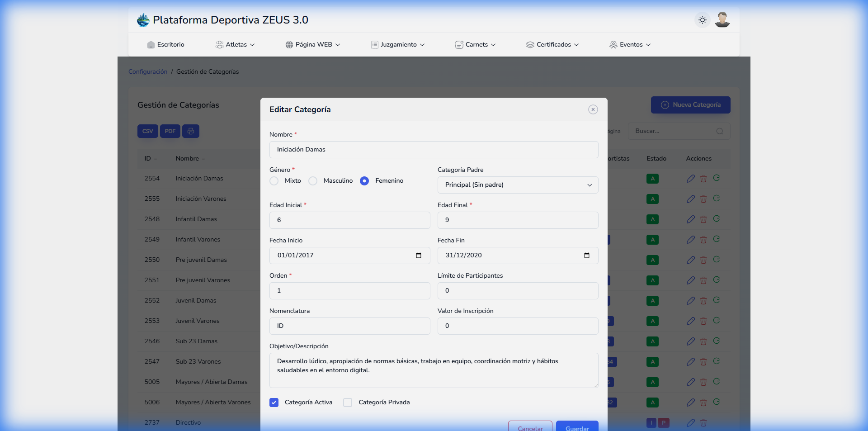Select the Masculino gender radio button
The height and width of the screenshot is (431, 868).
(x=313, y=181)
